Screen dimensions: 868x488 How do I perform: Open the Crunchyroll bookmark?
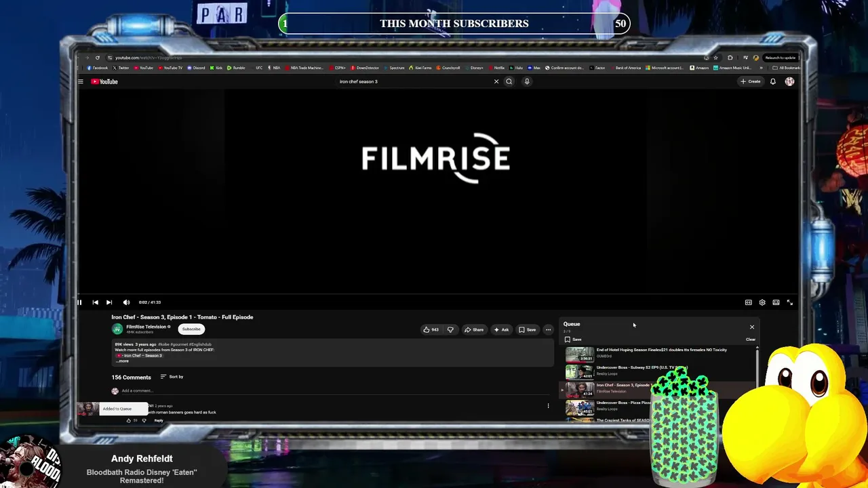[x=448, y=68]
